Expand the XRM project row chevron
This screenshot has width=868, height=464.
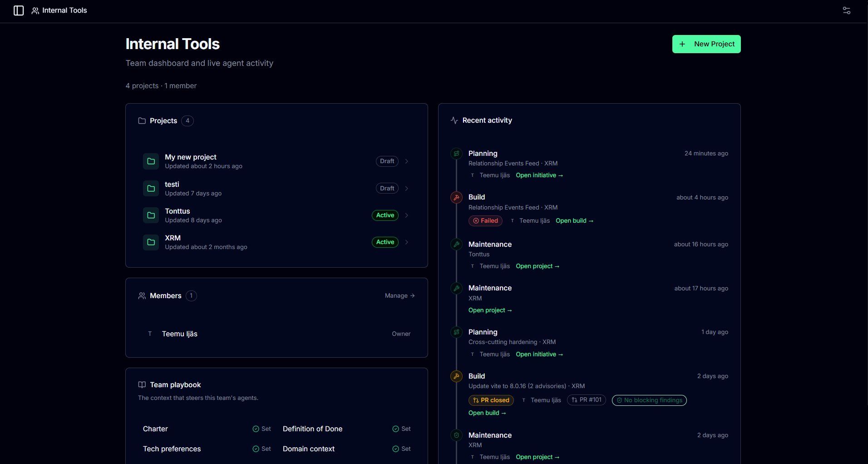coord(407,242)
